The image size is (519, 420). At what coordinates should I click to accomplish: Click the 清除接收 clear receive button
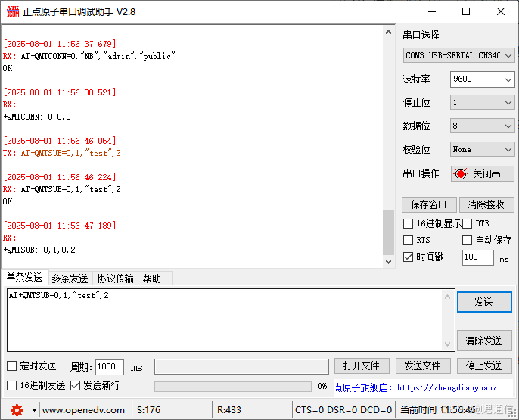(486, 204)
